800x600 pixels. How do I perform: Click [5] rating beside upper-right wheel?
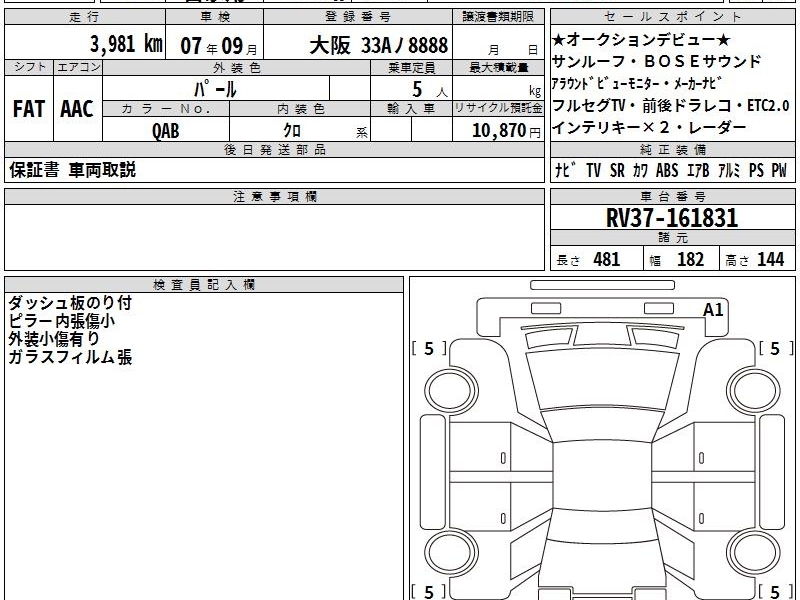776,348
